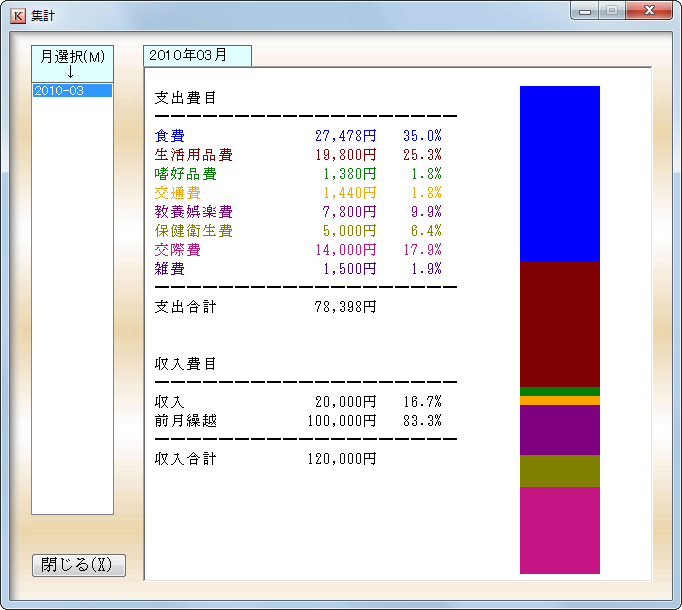Click the 前月繰越 row label

(x=186, y=421)
